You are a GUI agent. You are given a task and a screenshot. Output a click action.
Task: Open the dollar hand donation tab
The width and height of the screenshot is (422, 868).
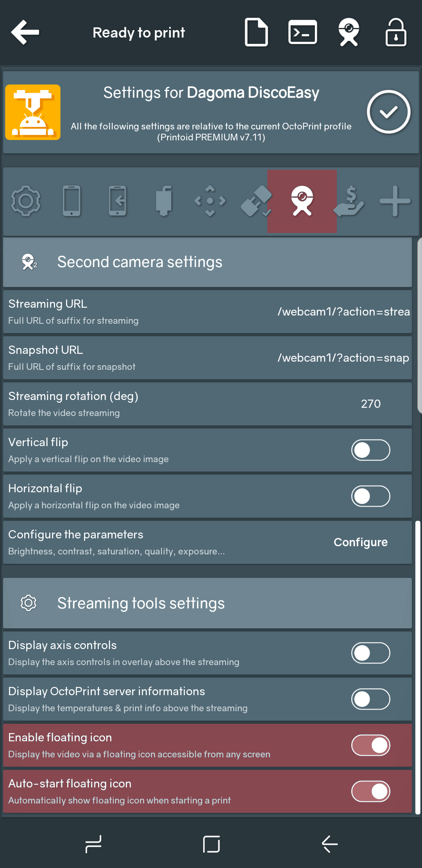349,201
